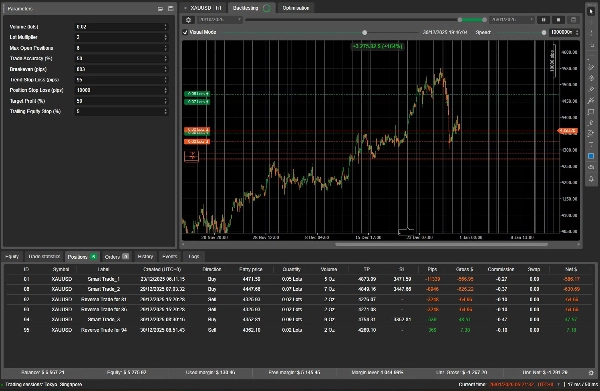
Task: Open the Trade statistics tab
Action: click(44, 257)
